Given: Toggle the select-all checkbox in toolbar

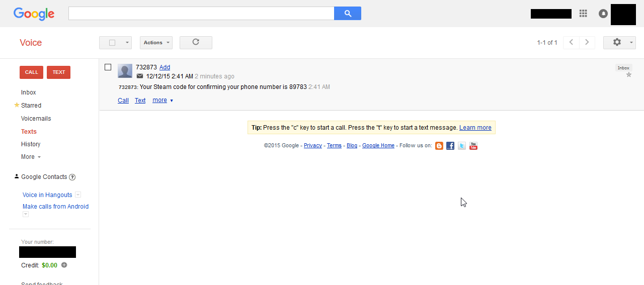Looking at the screenshot, I should (x=112, y=43).
